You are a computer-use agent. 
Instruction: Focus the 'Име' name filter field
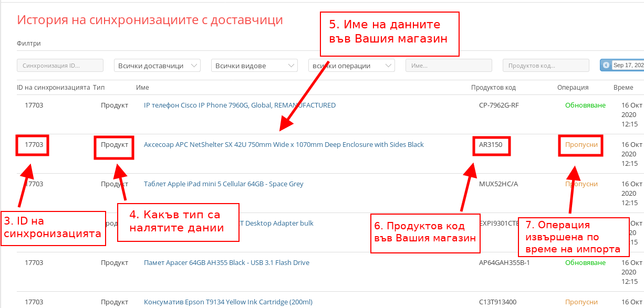tap(448, 66)
